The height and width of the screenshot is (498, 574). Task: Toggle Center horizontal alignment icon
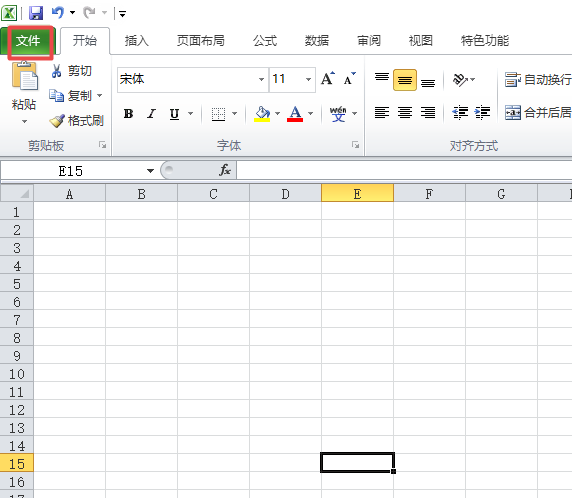tap(405, 112)
